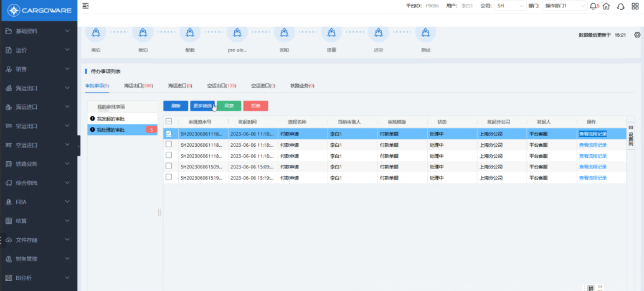Click the 测试 ship icon
The image size is (644, 291).
click(425, 32)
